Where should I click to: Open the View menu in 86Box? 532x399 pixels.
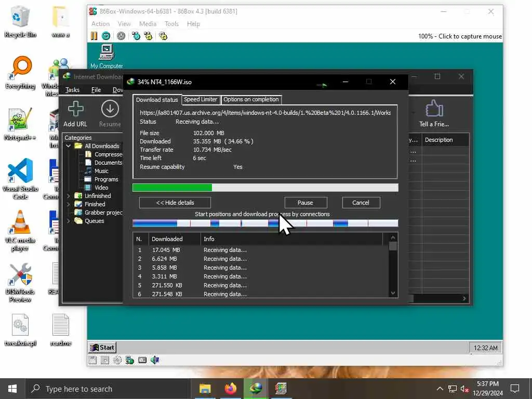(124, 24)
